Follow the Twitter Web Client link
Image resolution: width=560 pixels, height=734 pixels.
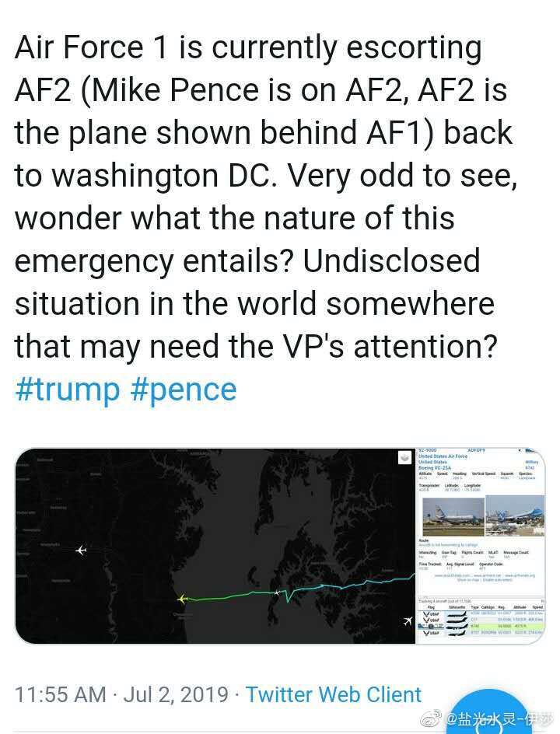click(x=334, y=694)
